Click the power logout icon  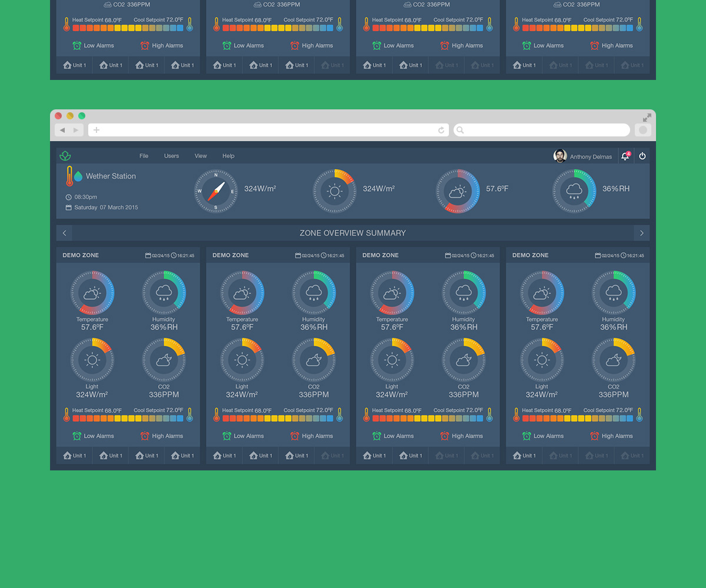click(x=642, y=156)
